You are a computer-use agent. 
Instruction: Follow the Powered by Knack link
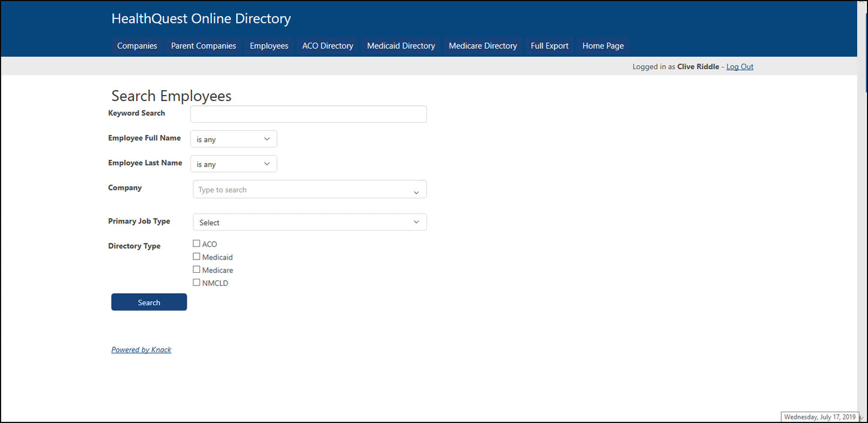pyautogui.click(x=141, y=350)
